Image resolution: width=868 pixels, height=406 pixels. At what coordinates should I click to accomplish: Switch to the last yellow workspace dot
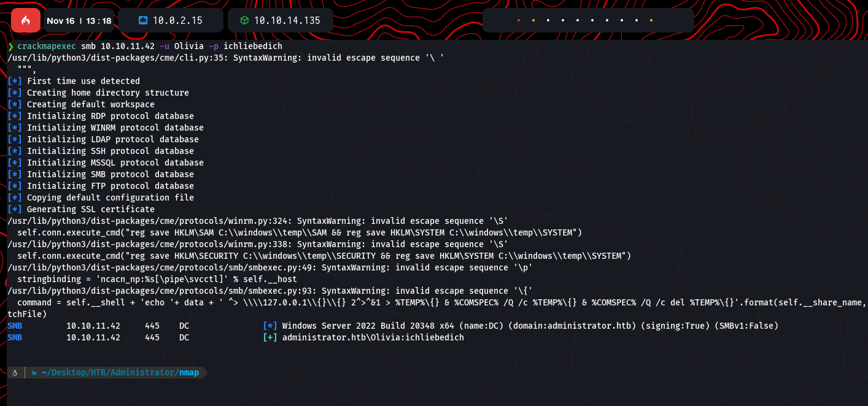click(x=651, y=20)
